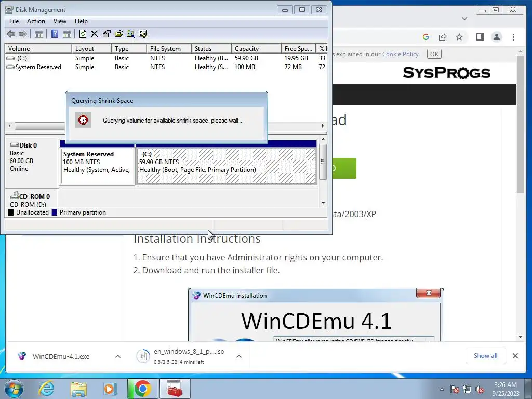Open the clock showing 3:26 AM
The height and width of the screenshot is (399, 532).
point(506,389)
